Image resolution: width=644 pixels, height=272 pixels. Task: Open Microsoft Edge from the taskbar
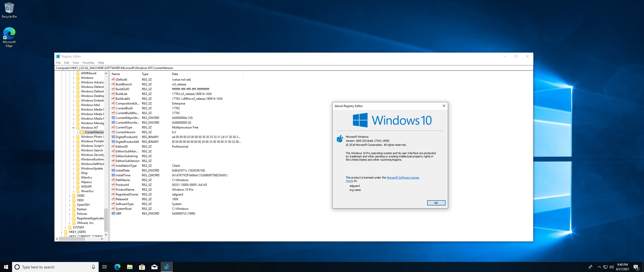click(x=117, y=267)
